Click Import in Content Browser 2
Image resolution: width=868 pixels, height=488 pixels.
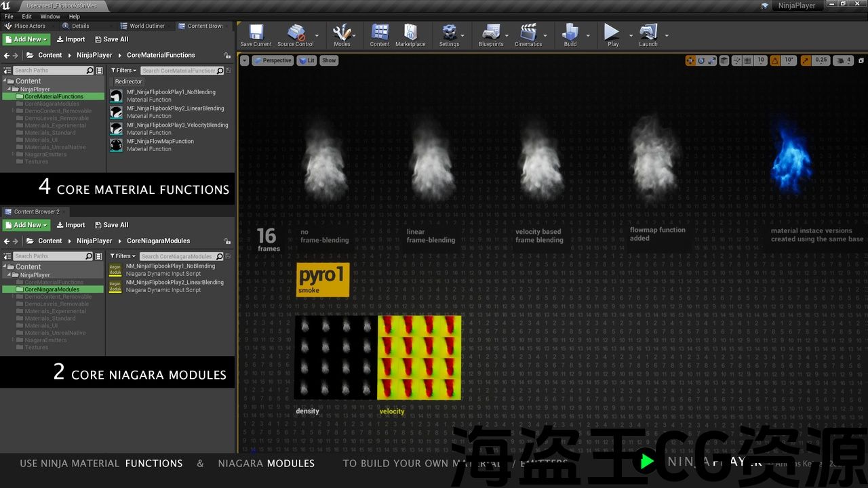[71, 225]
